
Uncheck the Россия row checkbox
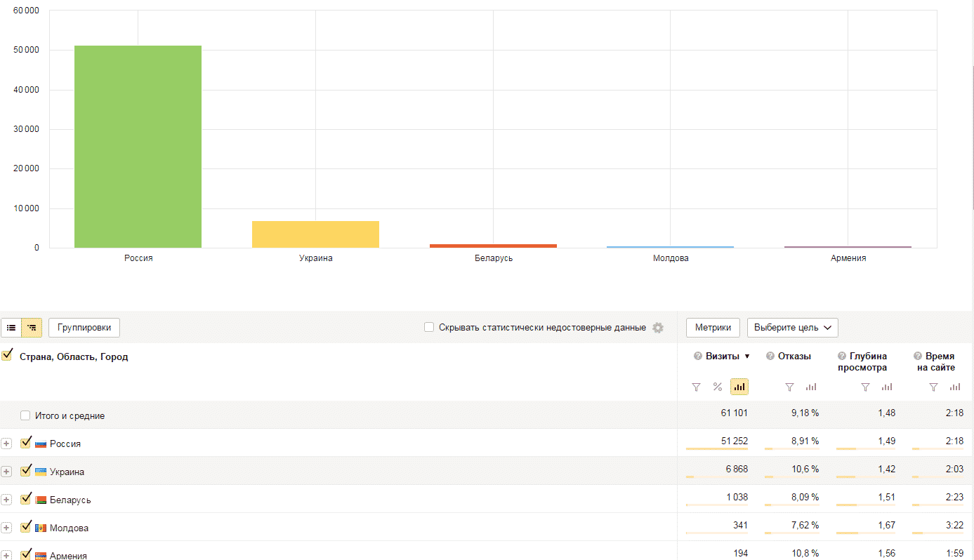point(26,443)
